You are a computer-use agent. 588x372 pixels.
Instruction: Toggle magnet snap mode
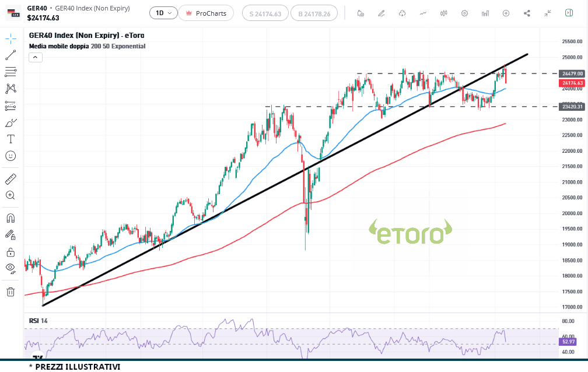click(10, 219)
